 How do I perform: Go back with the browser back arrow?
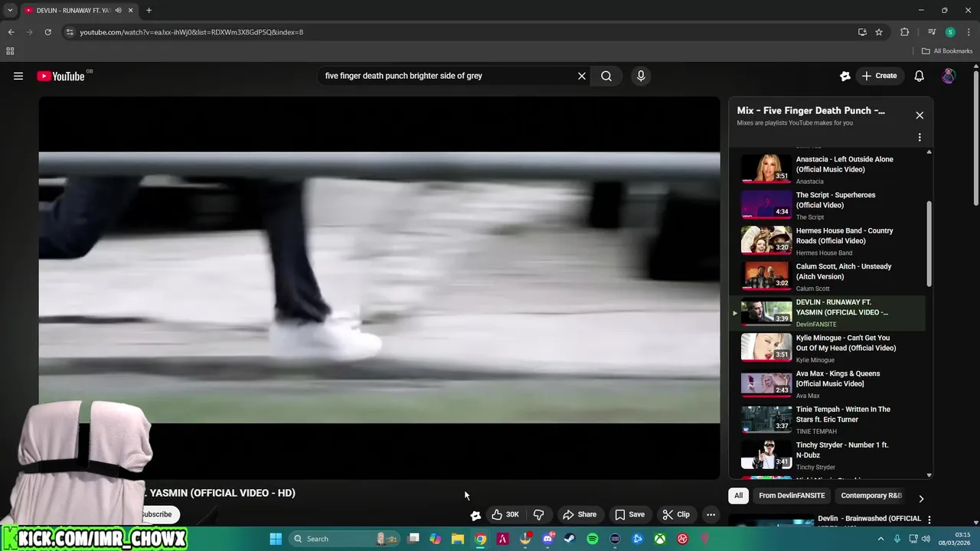coord(11,32)
